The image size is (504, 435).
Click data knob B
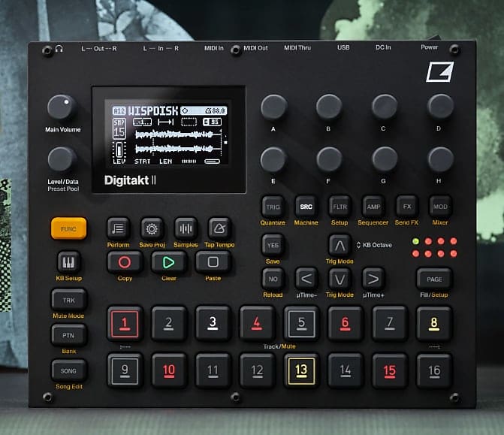pyautogui.click(x=329, y=107)
